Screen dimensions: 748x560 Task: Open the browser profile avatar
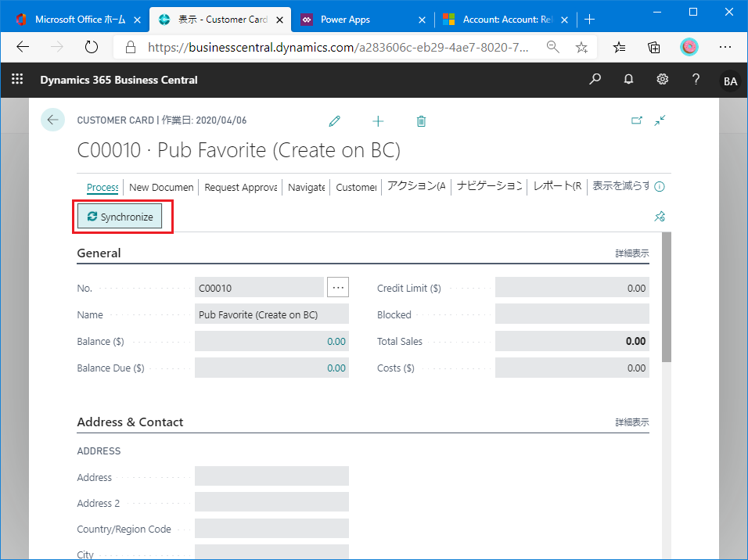coord(689,47)
